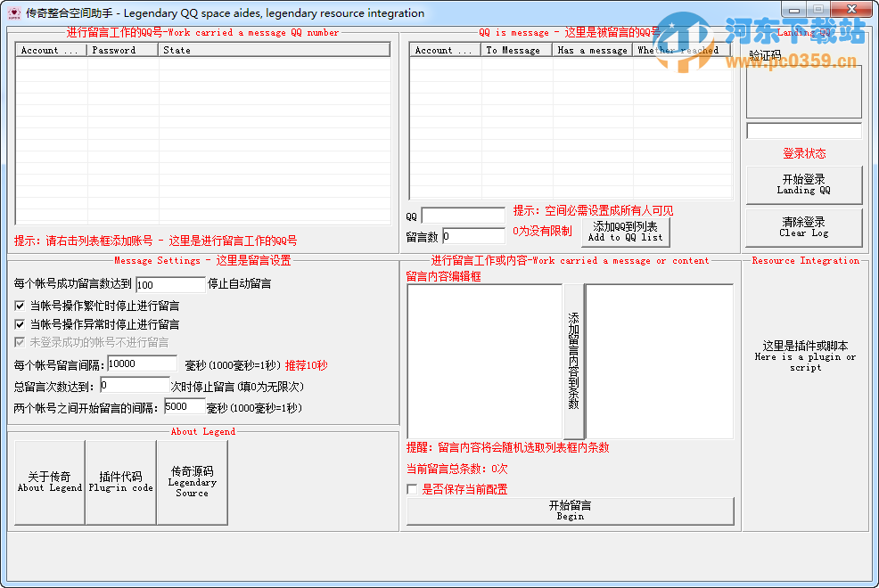Click the hint 空间必需设置成所有人可见

(x=593, y=210)
